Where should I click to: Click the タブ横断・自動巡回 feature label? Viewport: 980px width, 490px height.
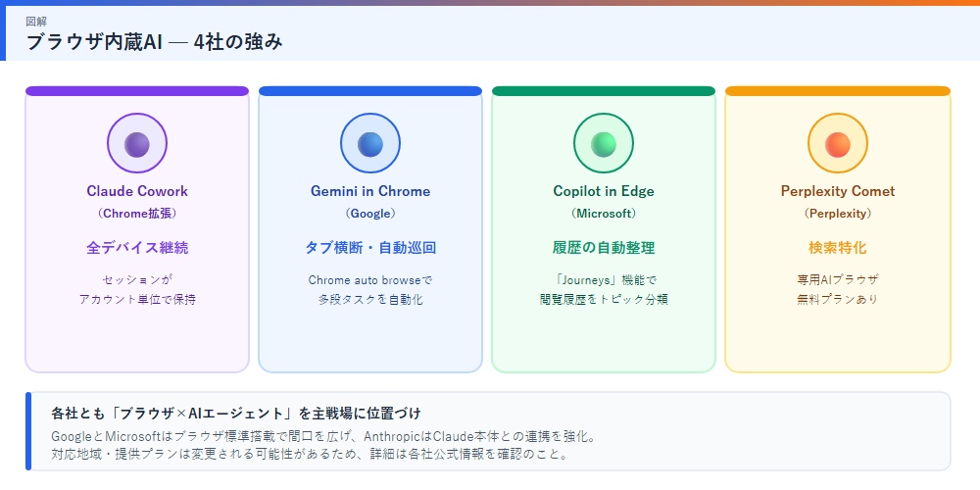370,248
